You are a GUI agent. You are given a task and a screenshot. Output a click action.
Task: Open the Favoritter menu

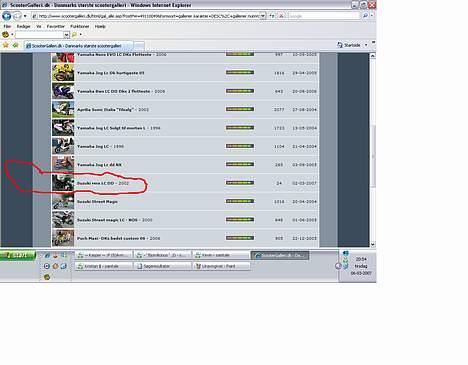pyautogui.click(x=56, y=26)
